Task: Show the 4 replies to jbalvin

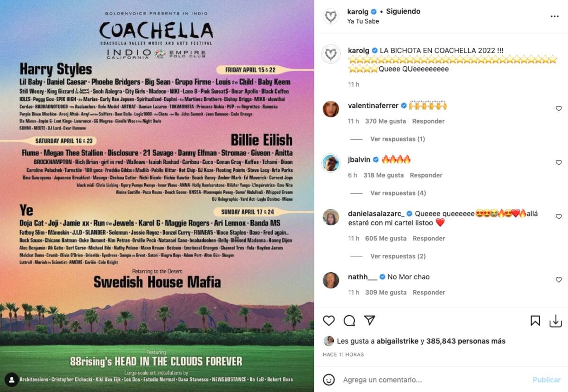Action: 398,193
